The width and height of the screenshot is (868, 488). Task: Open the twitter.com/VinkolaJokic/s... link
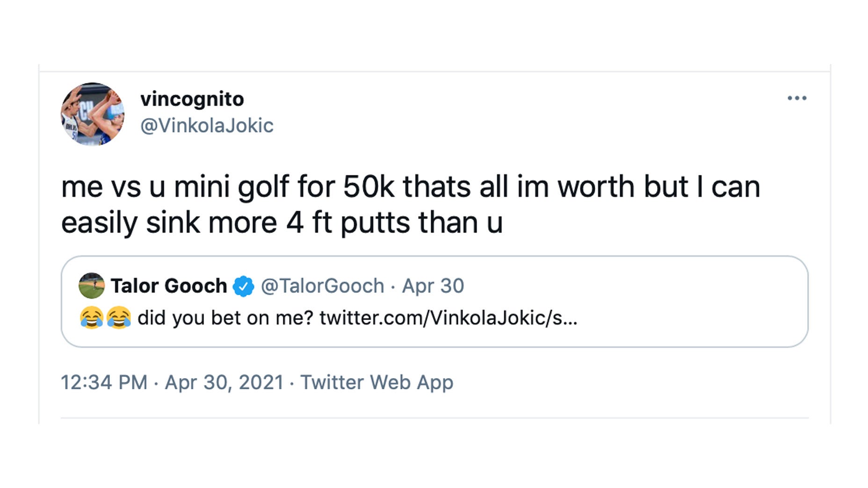[x=448, y=318]
